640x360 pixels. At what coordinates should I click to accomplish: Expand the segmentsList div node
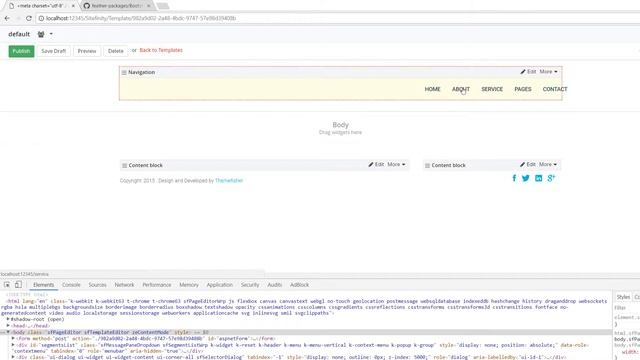(x=13, y=345)
